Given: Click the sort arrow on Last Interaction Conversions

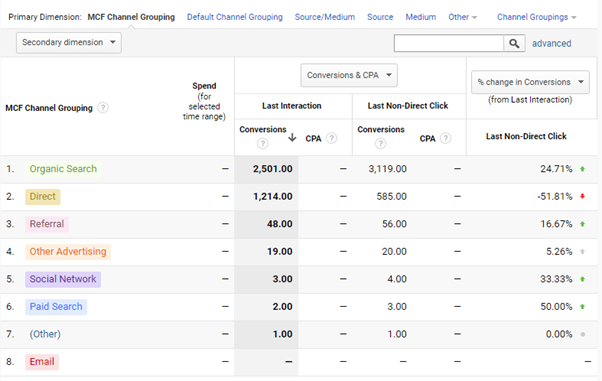Looking at the screenshot, I should pos(292,137).
